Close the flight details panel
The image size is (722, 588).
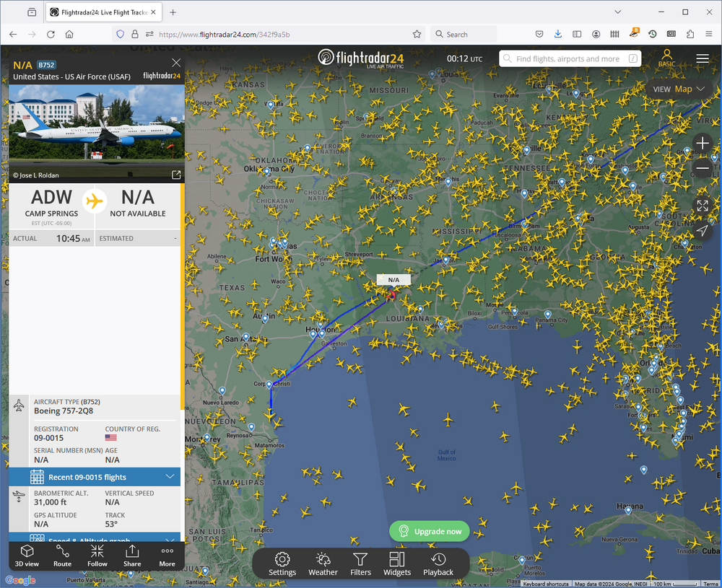[176, 63]
